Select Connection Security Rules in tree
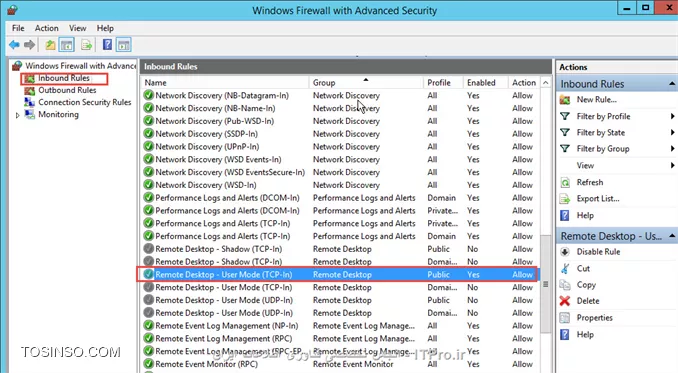Viewport: 678px width, 373px height. (x=85, y=102)
